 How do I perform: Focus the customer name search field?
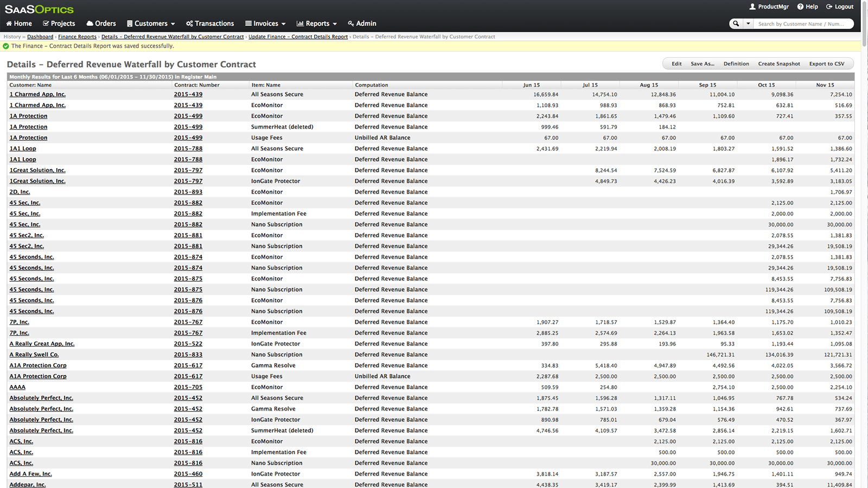(802, 24)
